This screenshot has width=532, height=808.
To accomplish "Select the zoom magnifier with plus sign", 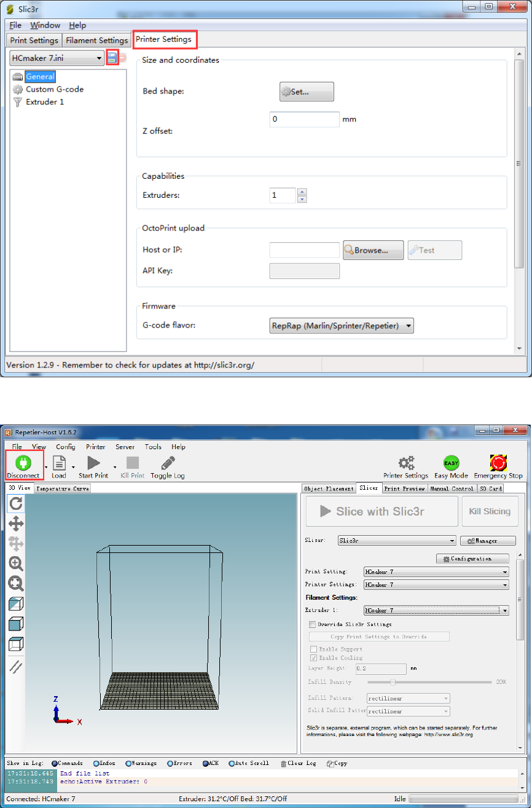I will (16, 563).
